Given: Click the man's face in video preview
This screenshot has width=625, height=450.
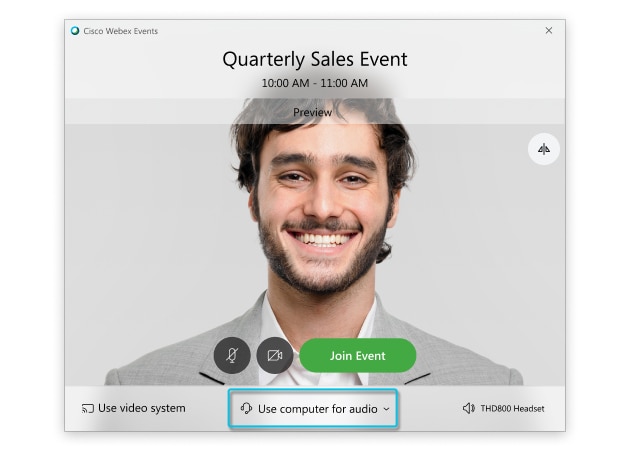Looking at the screenshot, I should click(x=323, y=207).
